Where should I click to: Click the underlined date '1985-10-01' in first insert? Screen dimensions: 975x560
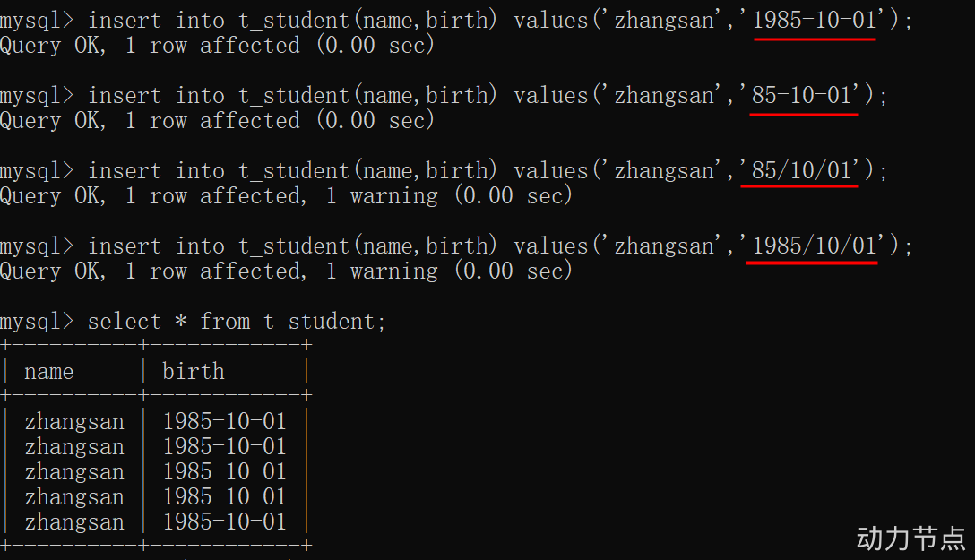[814, 21]
